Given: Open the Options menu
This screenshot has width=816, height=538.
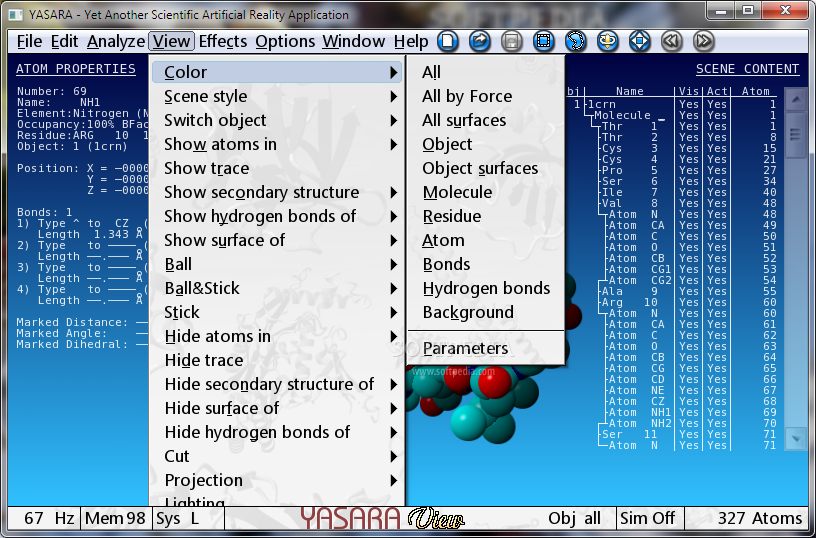Looking at the screenshot, I should (x=285, y=41).
